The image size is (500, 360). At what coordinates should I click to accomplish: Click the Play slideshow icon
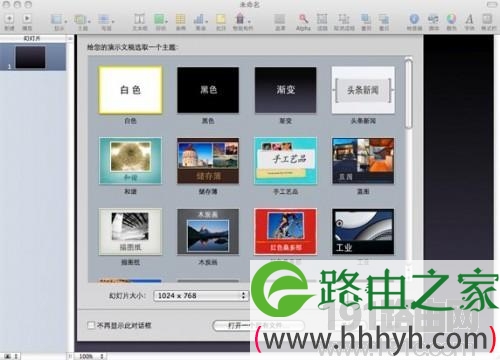[x=27, y=19]
